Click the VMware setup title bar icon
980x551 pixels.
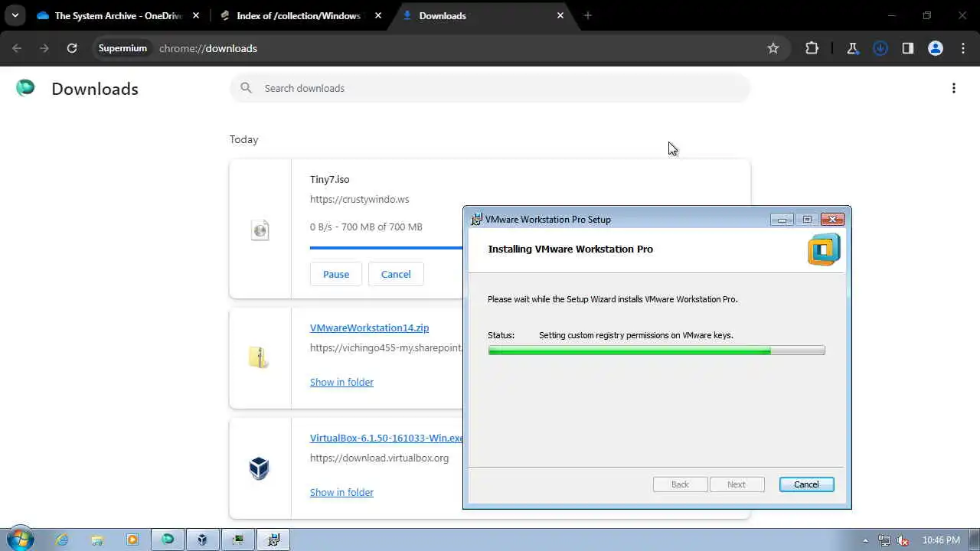point(476,220)
